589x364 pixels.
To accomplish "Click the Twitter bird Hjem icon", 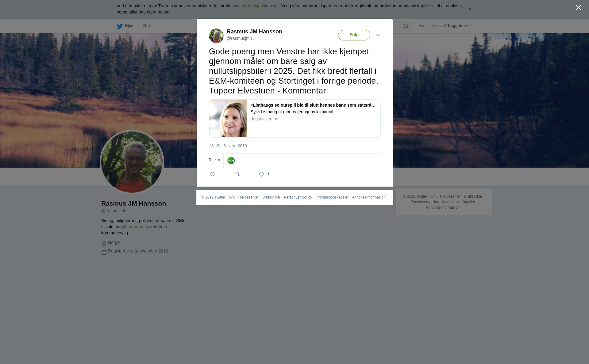I will pyautogui.click(x=120, y=26).
